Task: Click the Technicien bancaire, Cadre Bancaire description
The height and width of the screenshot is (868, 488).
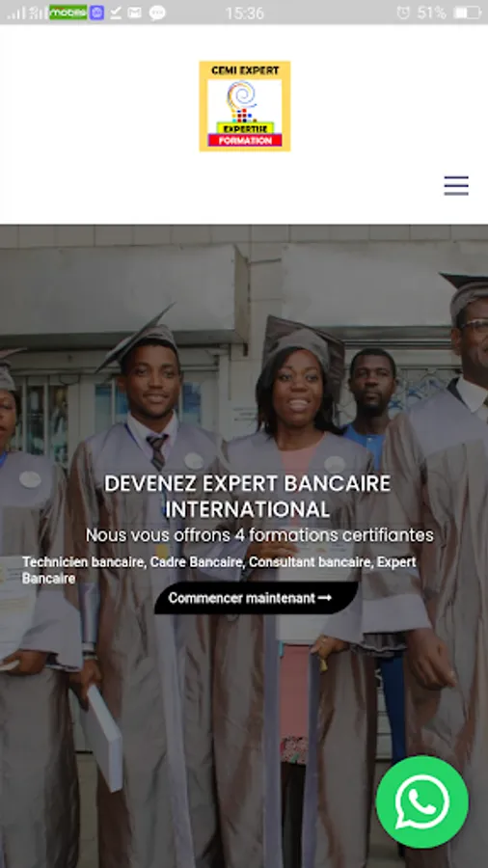Action: 219,570
